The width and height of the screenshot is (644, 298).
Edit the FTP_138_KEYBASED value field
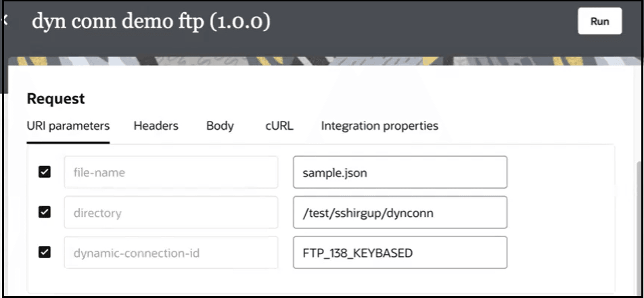400,253
